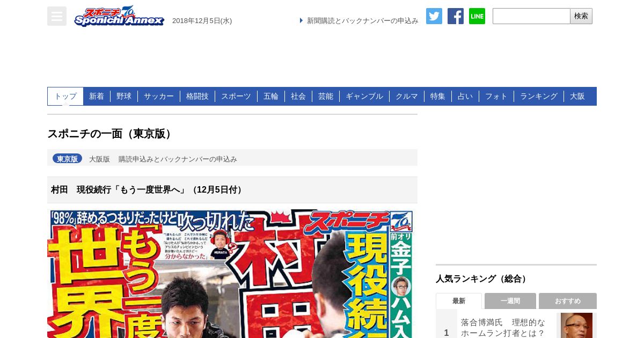This screenshot has width=644, height=338.
Task: Click the Sponichi Annex logo
Action: click(x=119, y=16)
